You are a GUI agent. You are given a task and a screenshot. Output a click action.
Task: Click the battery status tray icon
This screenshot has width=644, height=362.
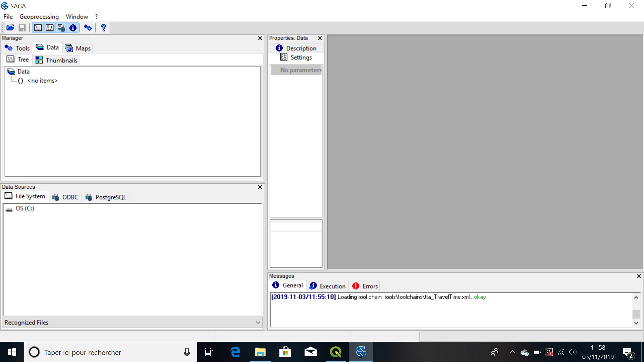tap(537, 352)
